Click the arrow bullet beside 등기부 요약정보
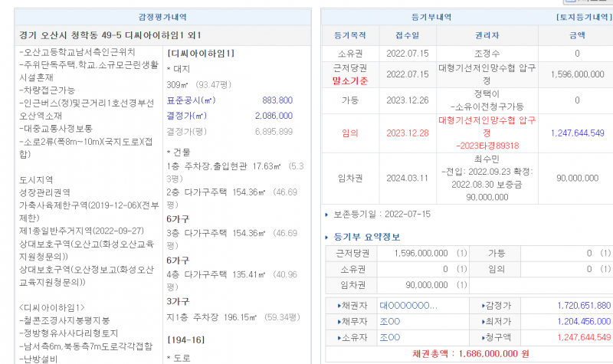This screenshot has height=364, width=613. (327, 237)
